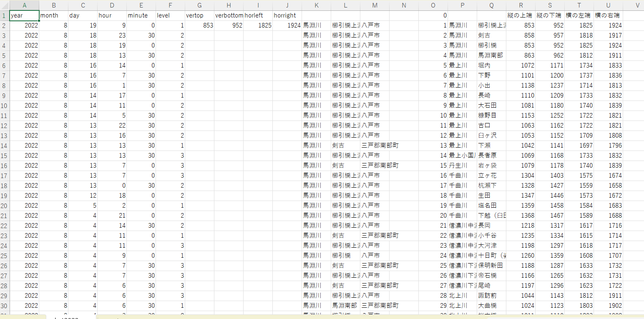Select cell containing '堀内'

pyautogui.click(x=491, y=65)
